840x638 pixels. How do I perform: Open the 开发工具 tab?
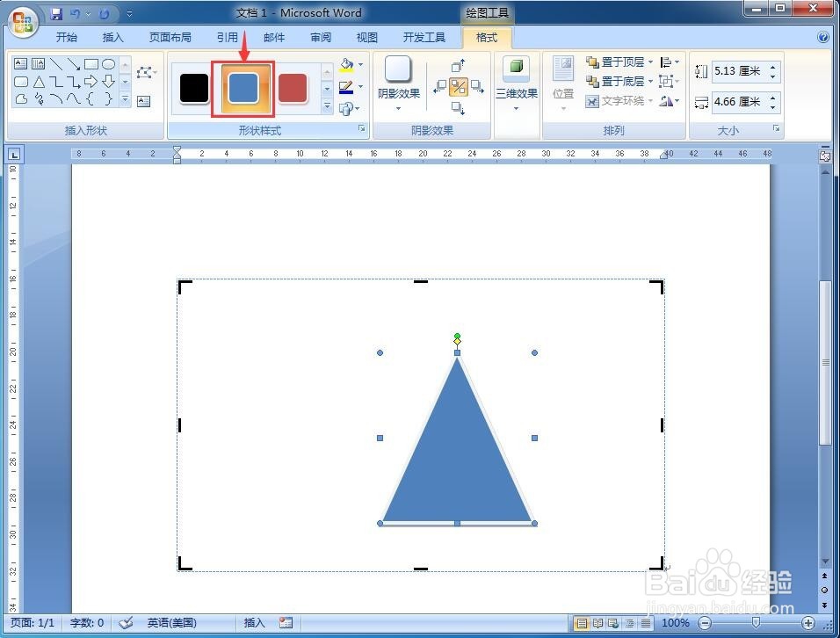point(424,38)
